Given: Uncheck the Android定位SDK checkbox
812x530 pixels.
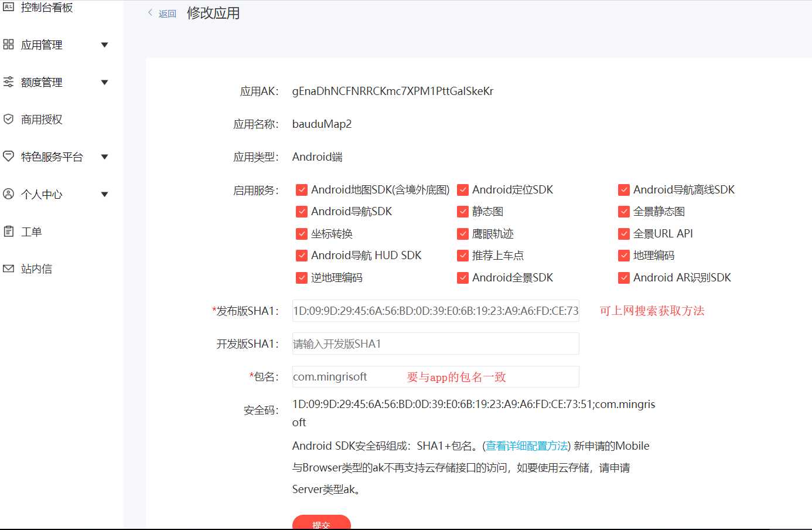Looking at the screenshot, I should (463, 190).
